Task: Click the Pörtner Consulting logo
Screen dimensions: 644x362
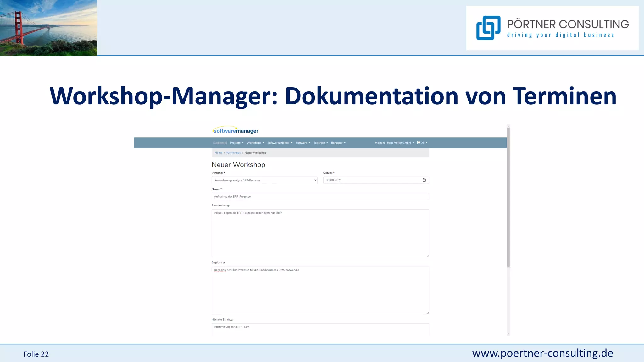Action: pos(552,28)
